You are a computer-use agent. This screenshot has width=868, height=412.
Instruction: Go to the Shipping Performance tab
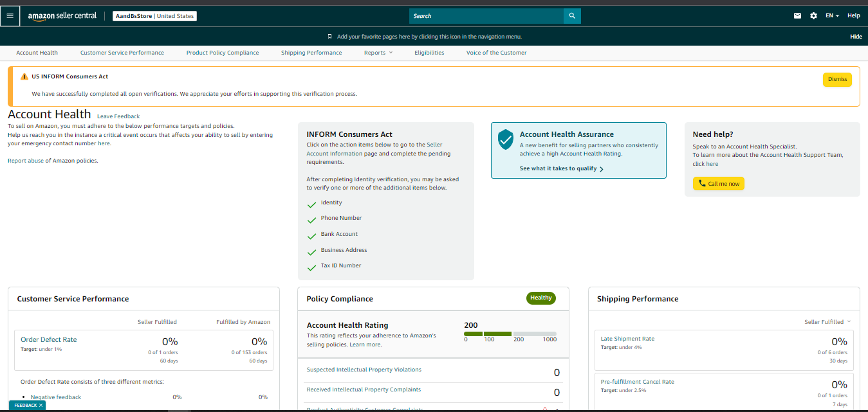[311, 53]
